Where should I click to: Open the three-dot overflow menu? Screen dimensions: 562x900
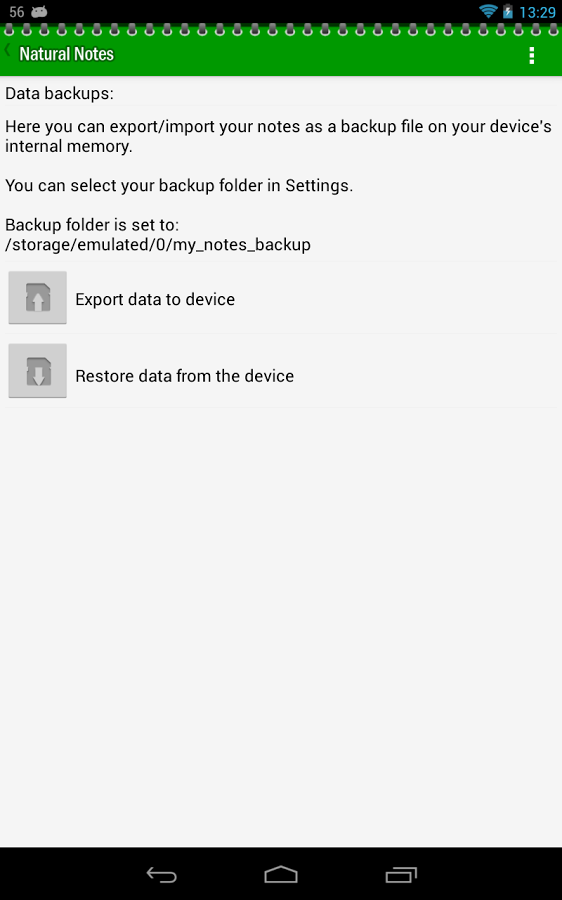[532, 55]
